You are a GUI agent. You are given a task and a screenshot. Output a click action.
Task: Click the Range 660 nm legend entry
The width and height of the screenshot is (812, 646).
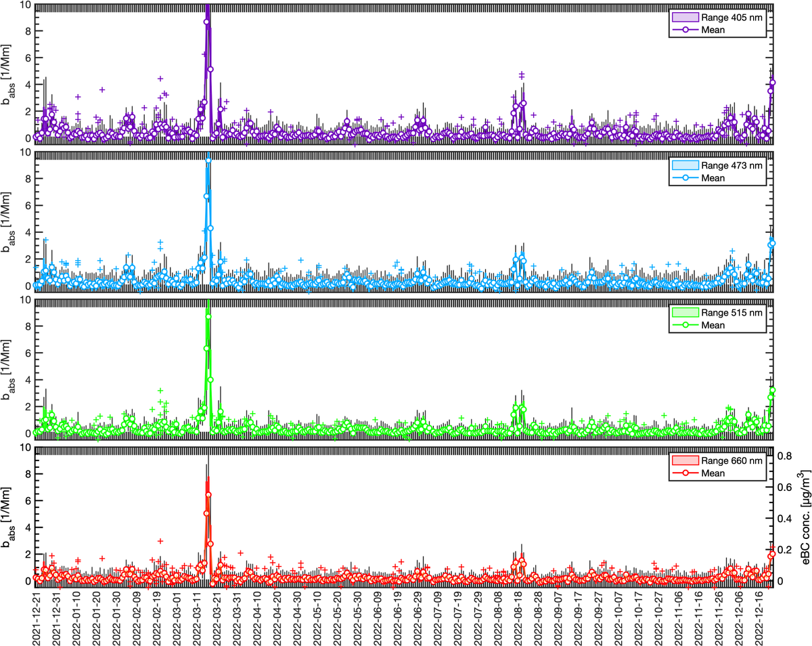pyautogui.click(x=732, y=460)
